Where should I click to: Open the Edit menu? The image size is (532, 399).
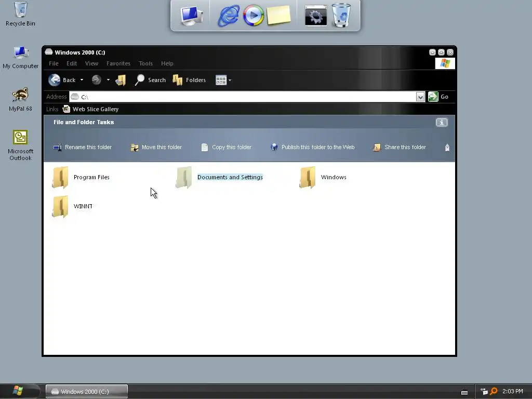[72, 63]
